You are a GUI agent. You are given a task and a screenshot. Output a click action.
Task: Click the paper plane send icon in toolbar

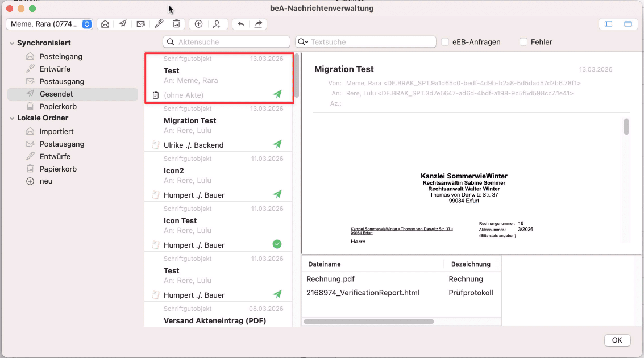[122, 24]
